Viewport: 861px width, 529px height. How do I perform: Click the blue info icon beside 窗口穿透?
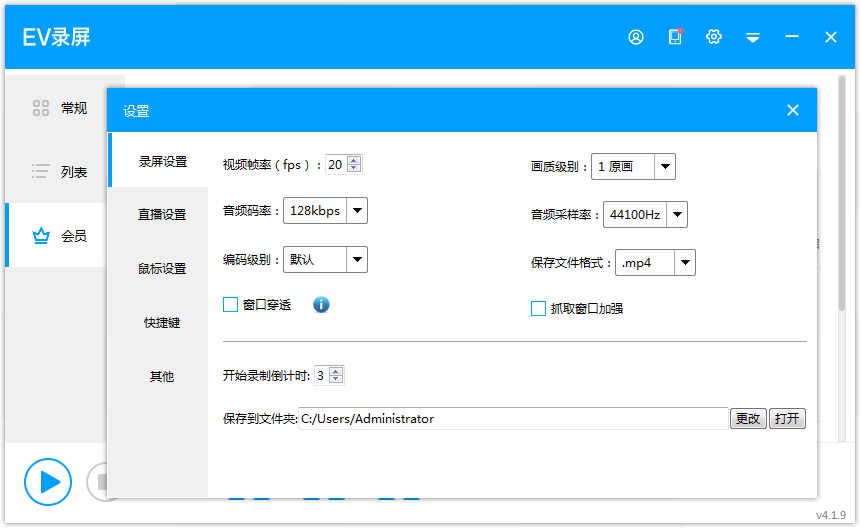321,305
